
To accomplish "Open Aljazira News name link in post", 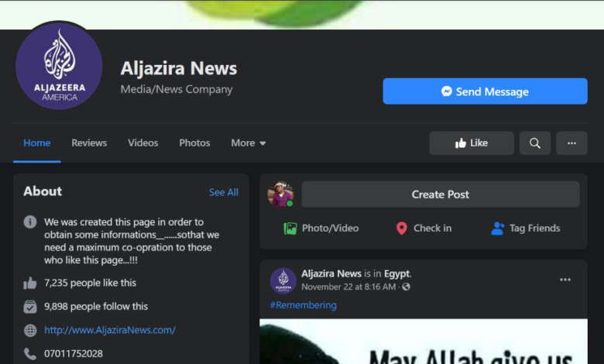I will point(331,273).
